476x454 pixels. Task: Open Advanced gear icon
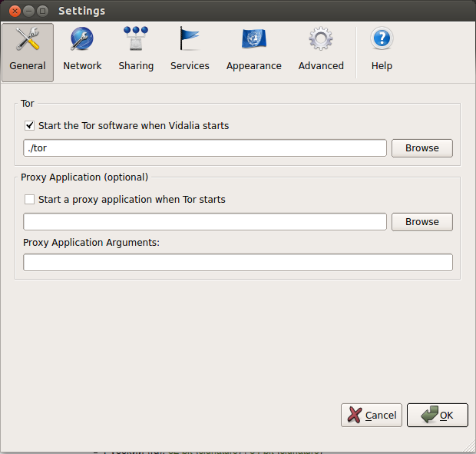321,38
